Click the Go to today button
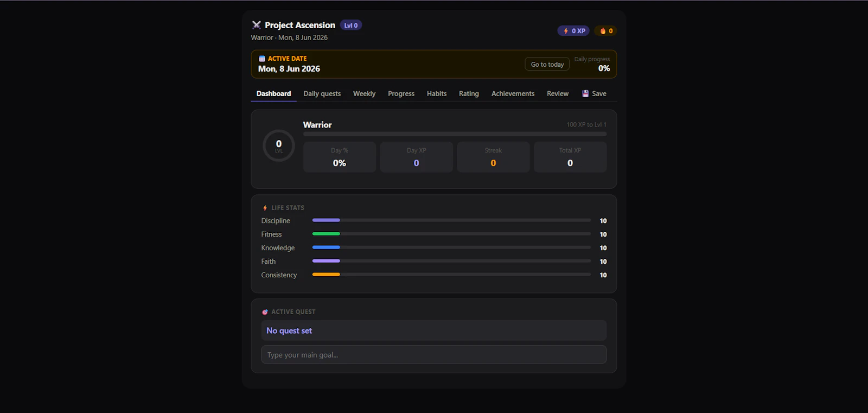This screenshot has height=413, width=868. click(x=547, y=64)
